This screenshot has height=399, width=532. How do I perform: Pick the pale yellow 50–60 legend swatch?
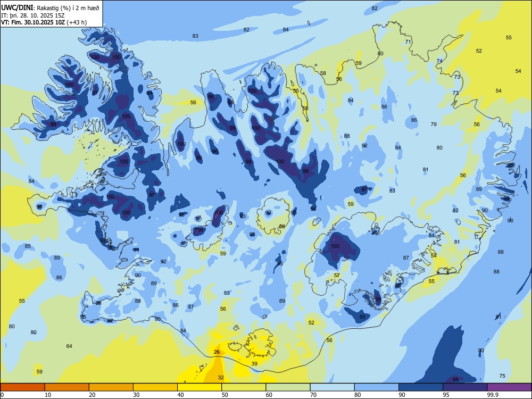[244, 387]
